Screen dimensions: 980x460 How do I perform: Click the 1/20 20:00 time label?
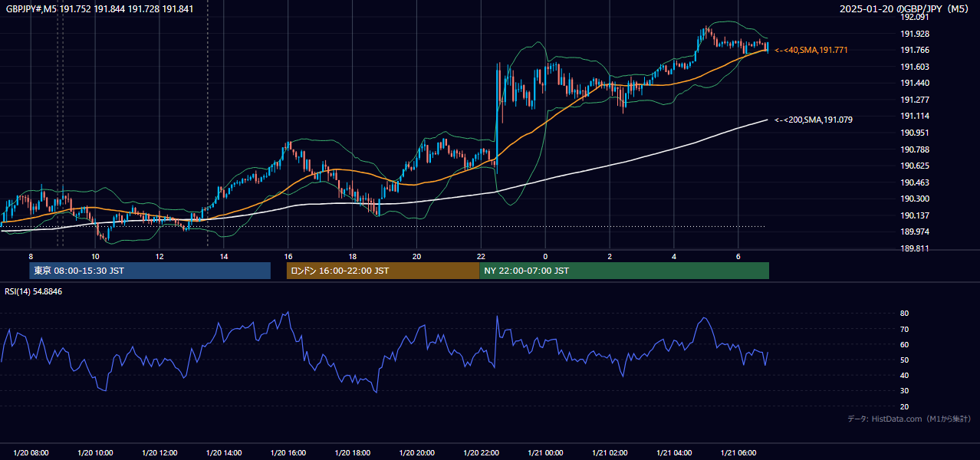(417, 453)
